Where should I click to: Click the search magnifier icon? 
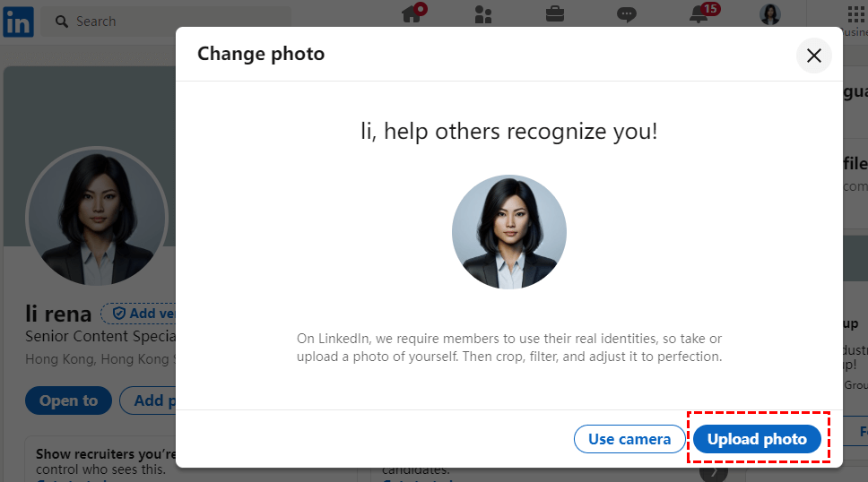pyautogui.click(x=62, y=22)
